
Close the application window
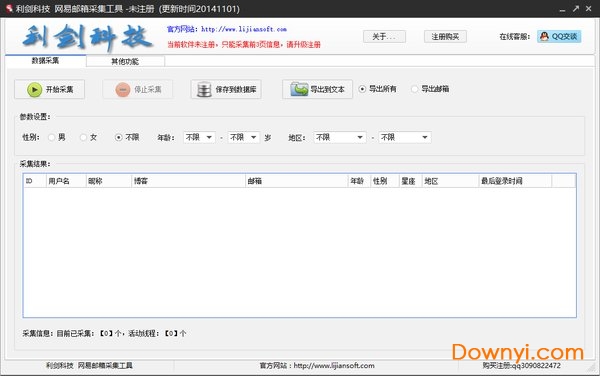pos(589,8)
